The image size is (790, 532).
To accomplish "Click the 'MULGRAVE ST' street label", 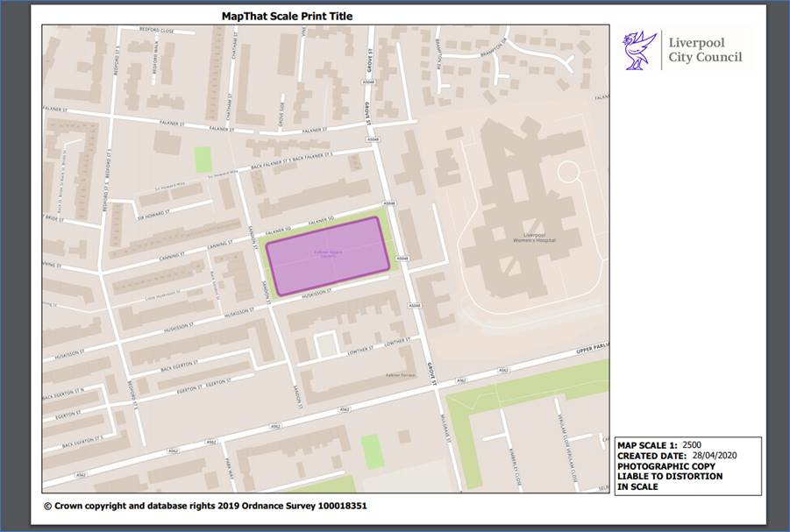I will 446,429.
